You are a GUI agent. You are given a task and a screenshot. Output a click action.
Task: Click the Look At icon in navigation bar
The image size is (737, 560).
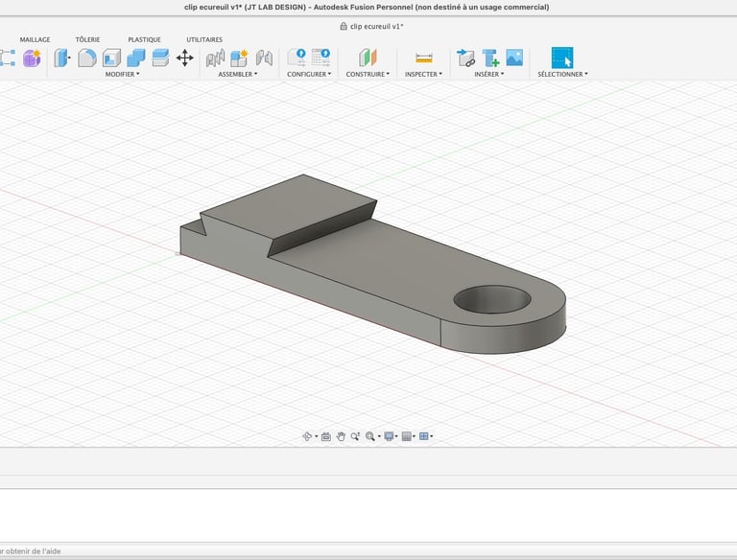pyautogui.click(x=325, y=436)
